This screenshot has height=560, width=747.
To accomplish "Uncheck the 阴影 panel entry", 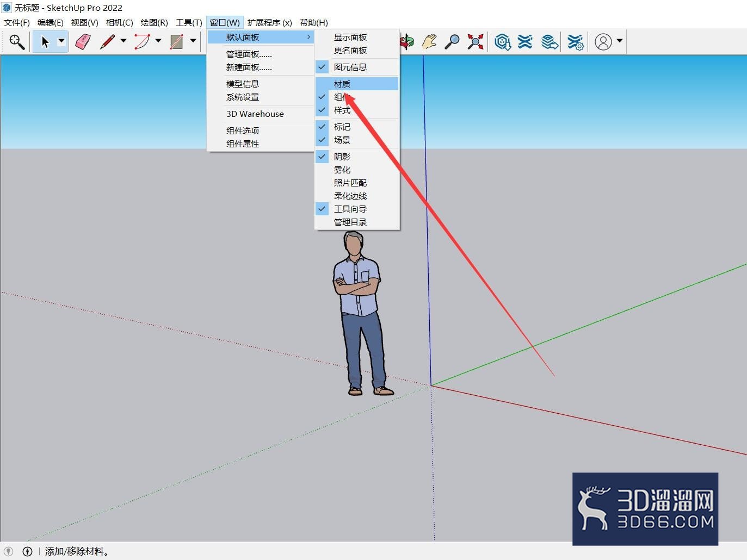I will (x=357, y=157).
